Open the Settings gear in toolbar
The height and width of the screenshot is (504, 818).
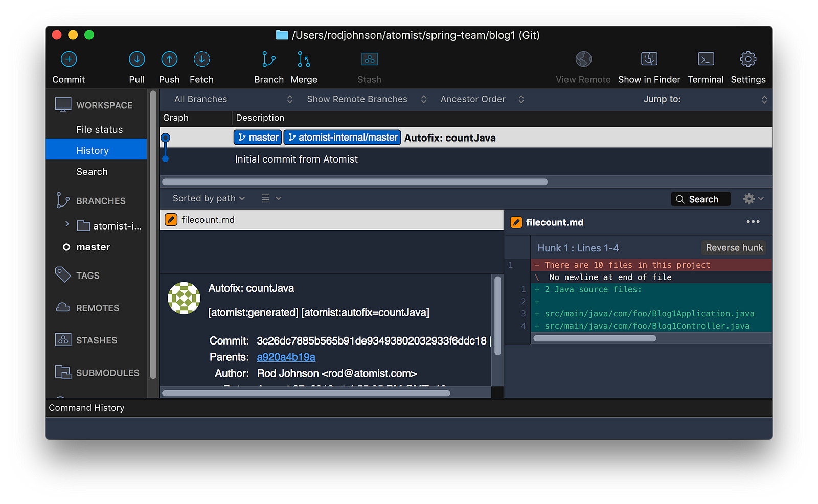[x=748, y=59]
